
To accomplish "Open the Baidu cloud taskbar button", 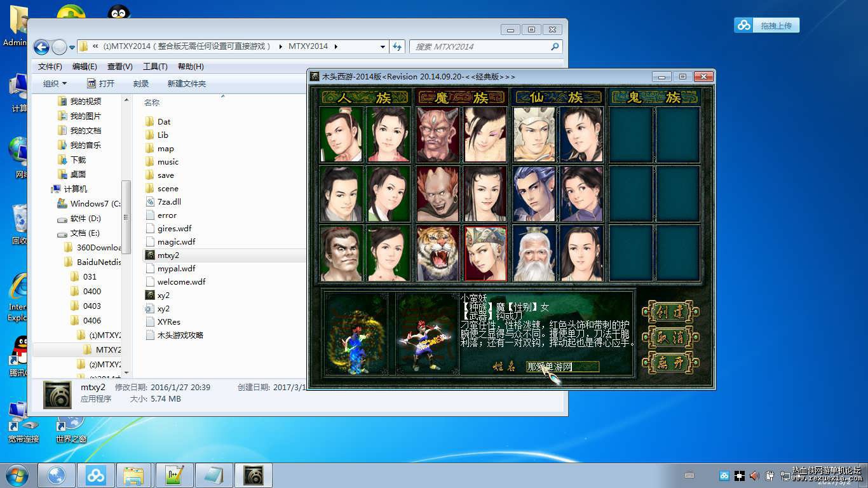I will [96, 475].
